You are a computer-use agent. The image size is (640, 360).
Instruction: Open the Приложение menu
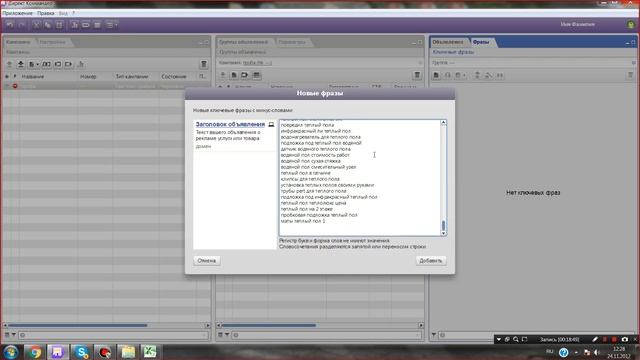17,13
